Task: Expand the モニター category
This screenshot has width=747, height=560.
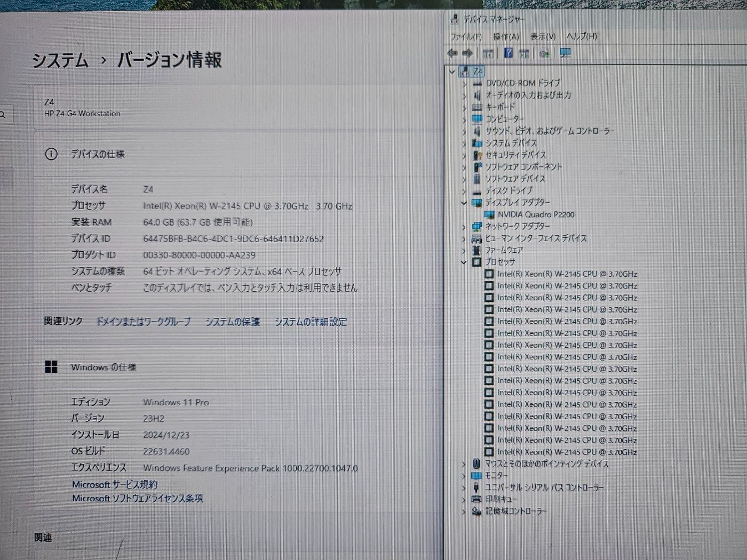Action: click(x=464, y=476)
